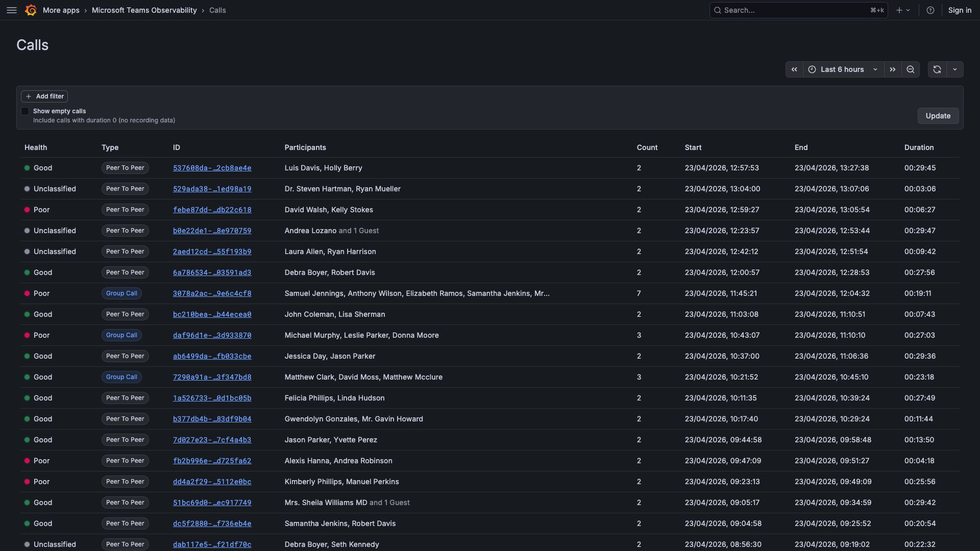
Task: Refresh the dashboard data
Action: pyautogui.click(x=937, y=69)
